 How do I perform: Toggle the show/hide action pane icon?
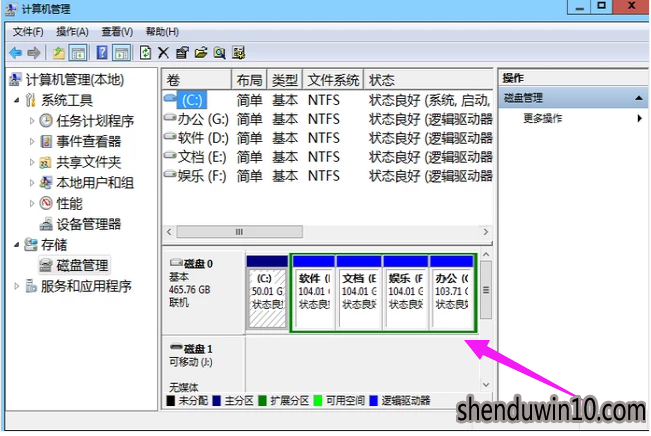(122, 53)
